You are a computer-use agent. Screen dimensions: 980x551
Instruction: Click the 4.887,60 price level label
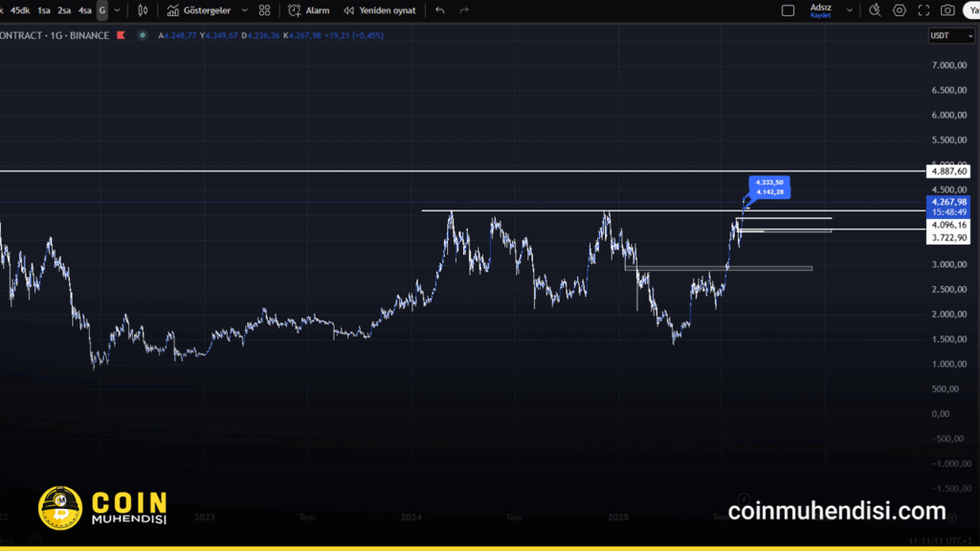(x=948, y=171)
